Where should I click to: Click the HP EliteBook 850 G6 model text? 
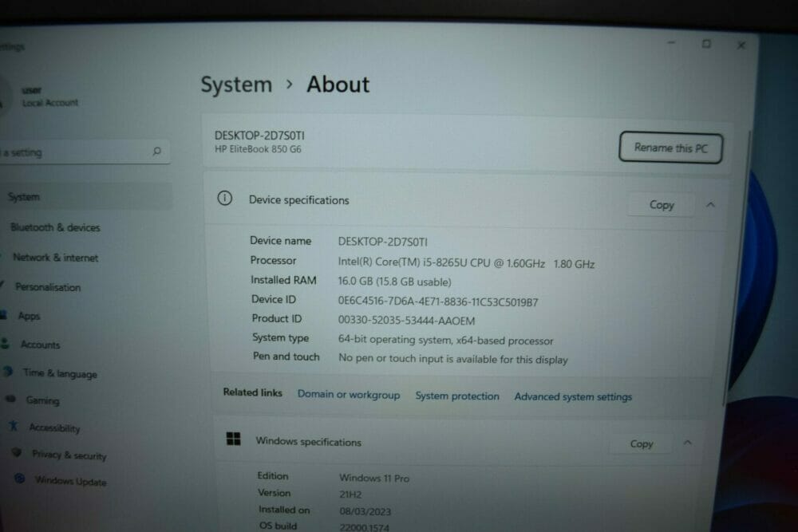(258, 149)
